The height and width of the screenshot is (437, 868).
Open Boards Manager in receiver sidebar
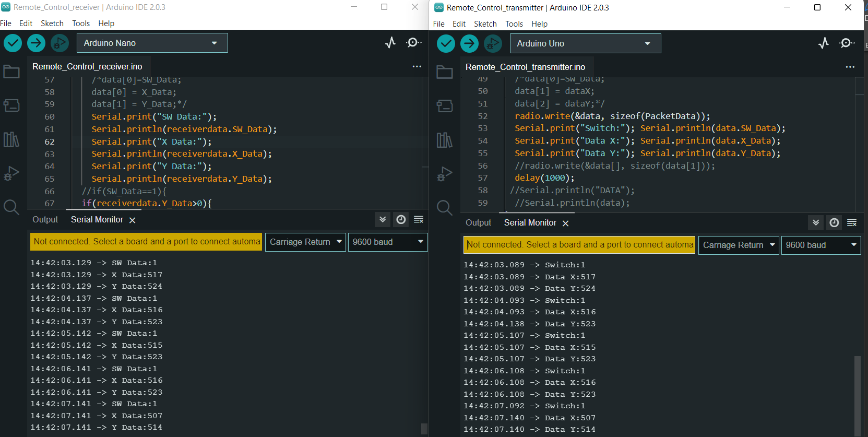click(x=11, y=105)
